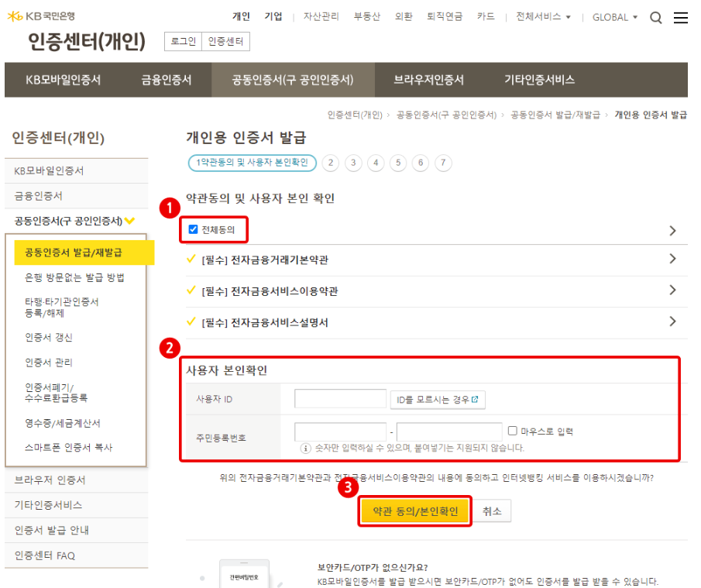This screenshot has height=588, width=701.
Task: Click the info icon below 주민등록번호
Action: 305,448
